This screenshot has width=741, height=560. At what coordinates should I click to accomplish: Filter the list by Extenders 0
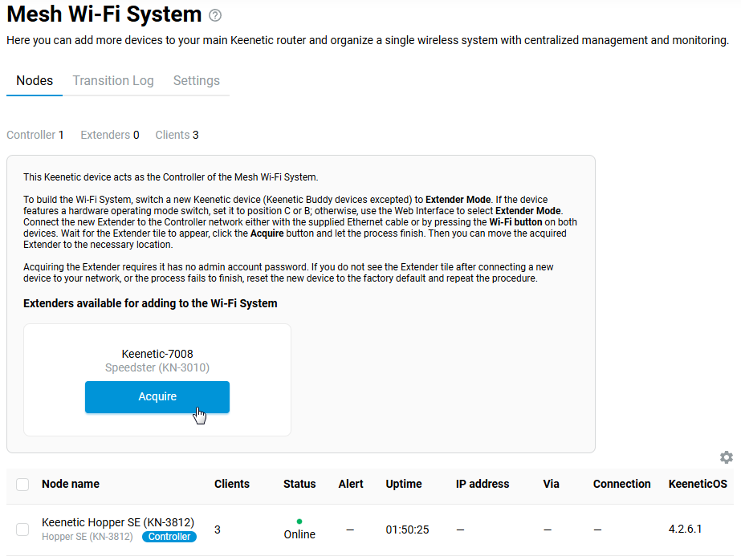tap(109, 135)
